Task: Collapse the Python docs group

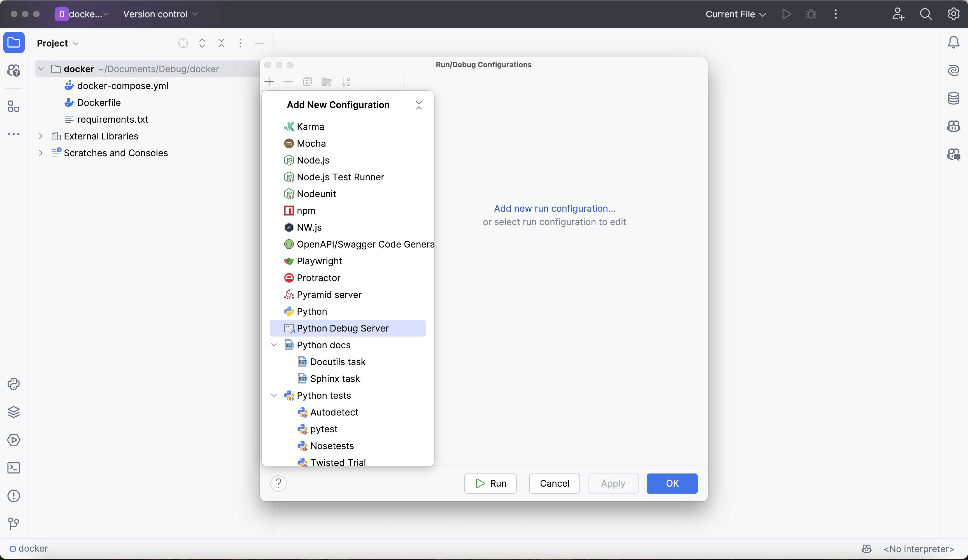Action: click(x=274, y=345)
